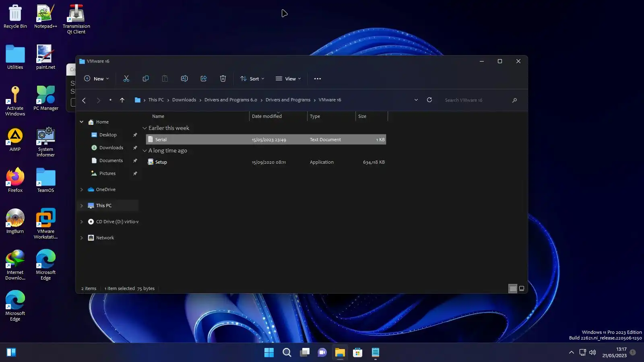644x362 pixels.
Task: Jump to Downloads in the address bar
Action: tap(184, 100)
